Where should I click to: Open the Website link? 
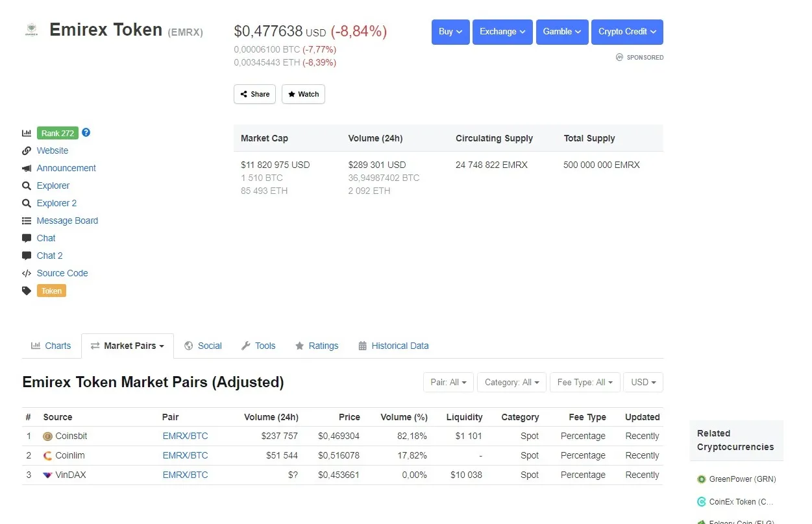(53, 150)
